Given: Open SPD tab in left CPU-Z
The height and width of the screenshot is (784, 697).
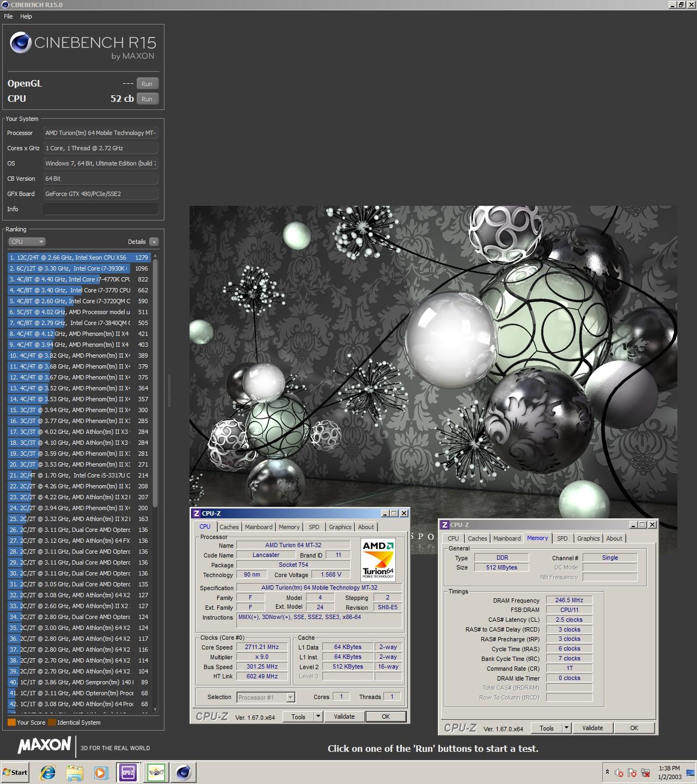Looking at the screenshot, I should point(314,527).
